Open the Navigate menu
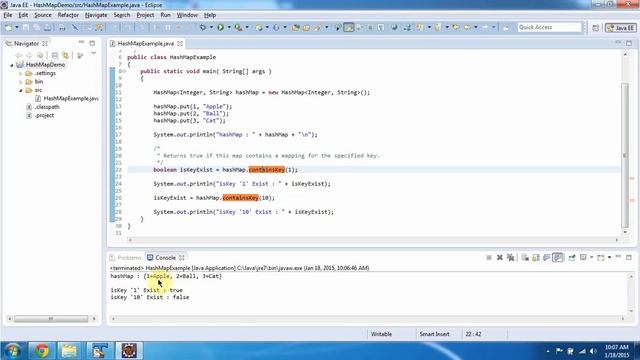This screenshot has height=360, width=640. coord(96,15)
